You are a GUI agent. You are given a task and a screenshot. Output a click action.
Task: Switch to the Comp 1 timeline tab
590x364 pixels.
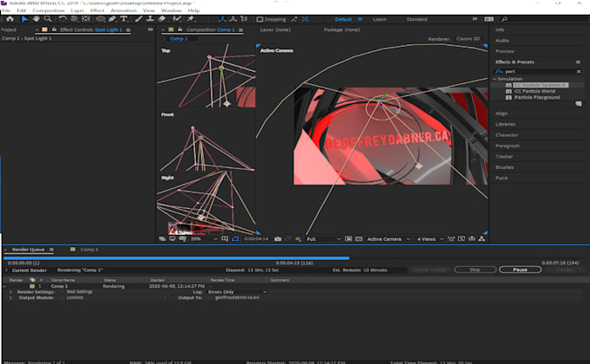[89, 250]
